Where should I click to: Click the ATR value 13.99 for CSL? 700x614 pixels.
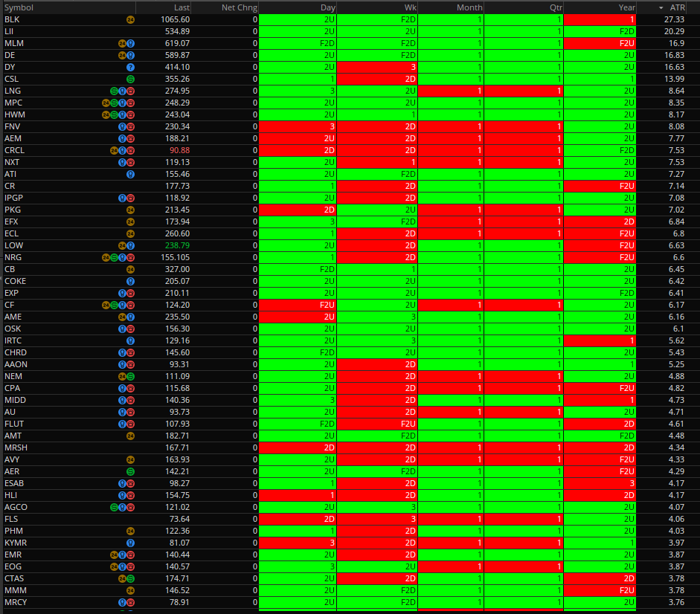(674, 79)
